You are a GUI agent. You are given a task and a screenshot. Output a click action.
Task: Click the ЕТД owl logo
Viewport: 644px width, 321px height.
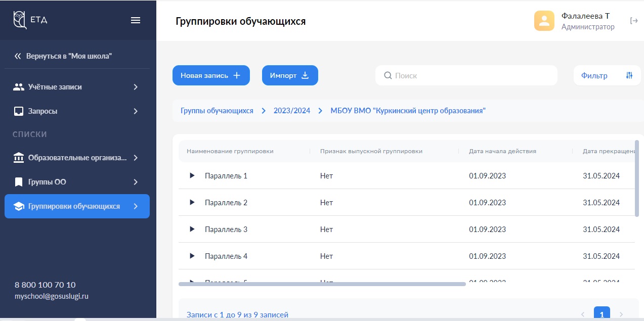20,20
